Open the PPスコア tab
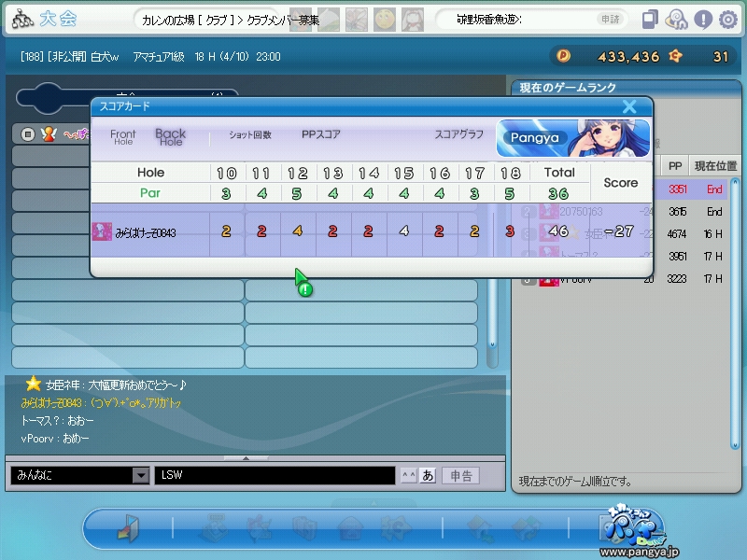This screenshot has height=560, width=747. click(x=321, y=134)
